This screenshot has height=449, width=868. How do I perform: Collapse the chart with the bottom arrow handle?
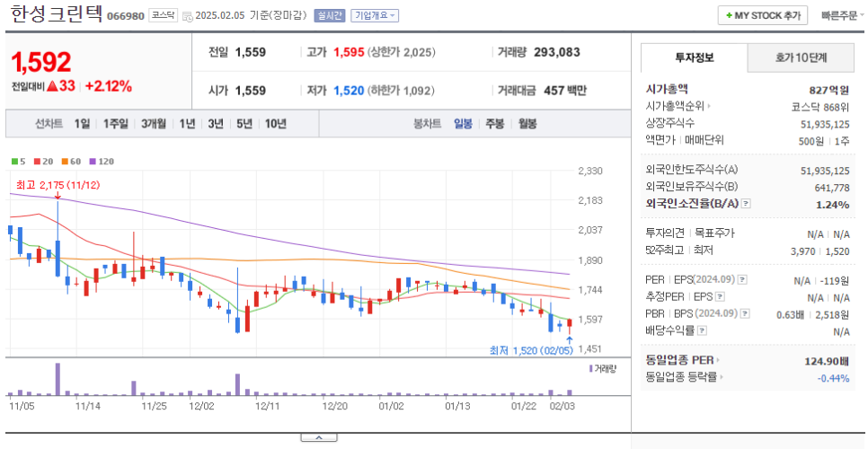(319, 437)
